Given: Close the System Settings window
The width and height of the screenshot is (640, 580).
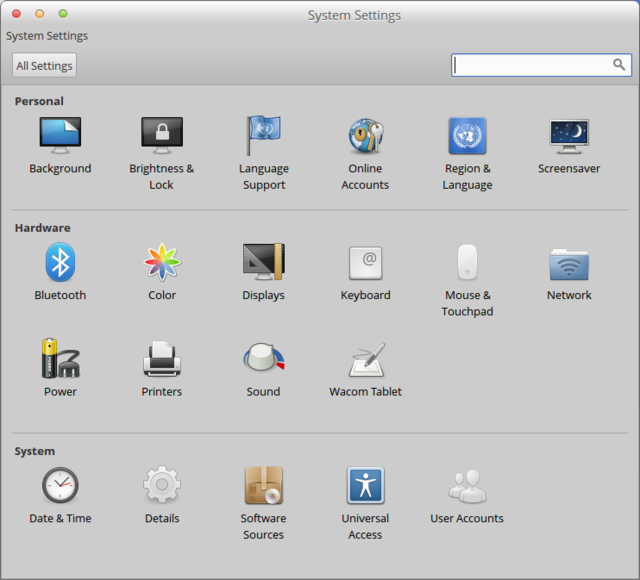Looking at the screenshot, I should (x=17, y=14).
